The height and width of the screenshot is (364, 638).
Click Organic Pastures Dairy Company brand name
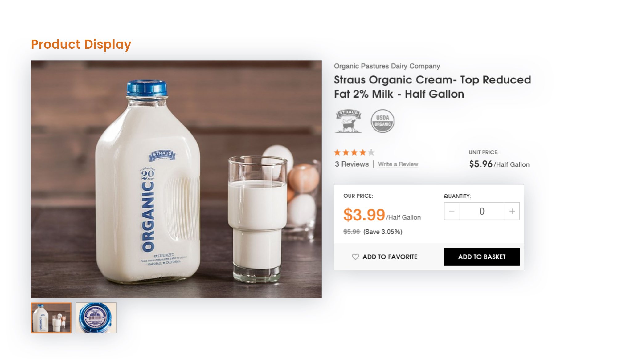point(387,66)
